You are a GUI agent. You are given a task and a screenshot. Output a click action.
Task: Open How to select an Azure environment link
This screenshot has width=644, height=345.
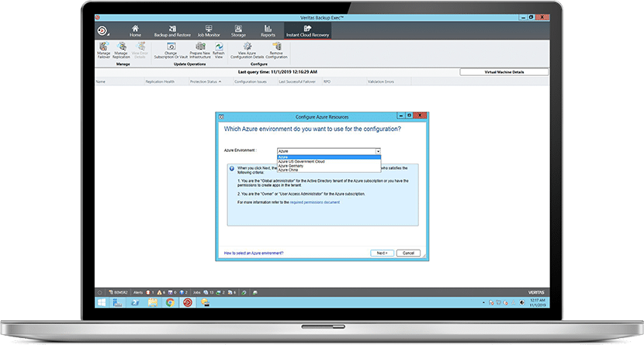tap(254, 253)
